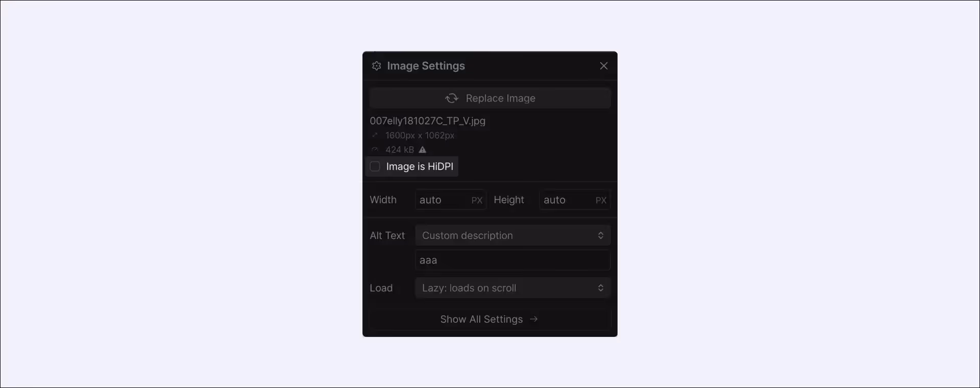Open the Lazy: loads on scroll dropdown
The width and height of the screenshot is (980, 388).
(x=513, y=288)
